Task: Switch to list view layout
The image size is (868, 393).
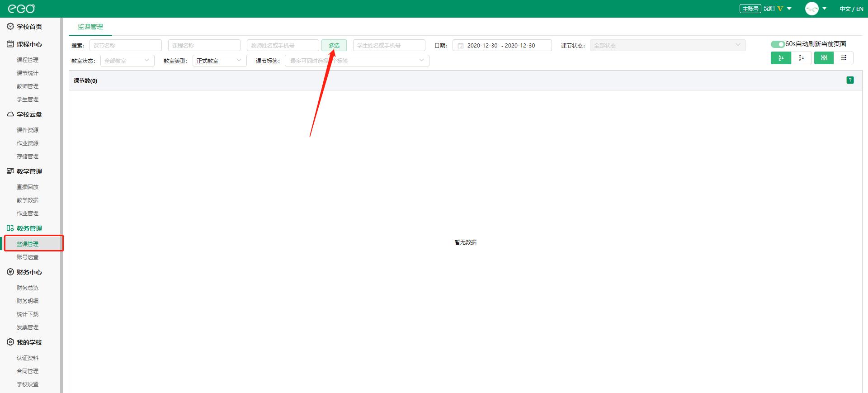Action: 844,58
